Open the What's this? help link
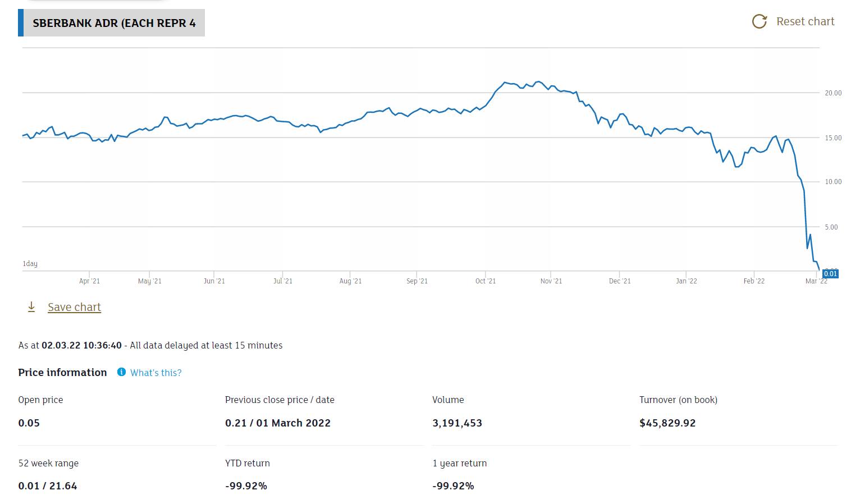 [155, 373]
